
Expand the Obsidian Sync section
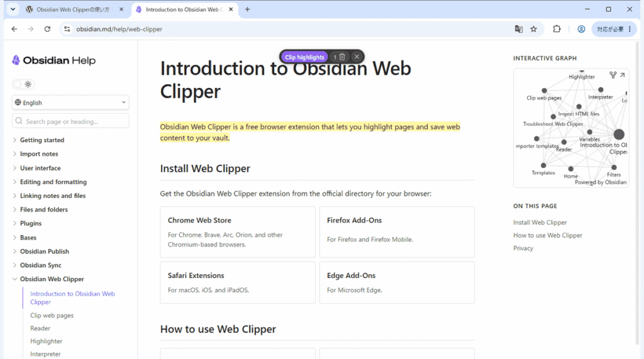click(x=40, y=265)
